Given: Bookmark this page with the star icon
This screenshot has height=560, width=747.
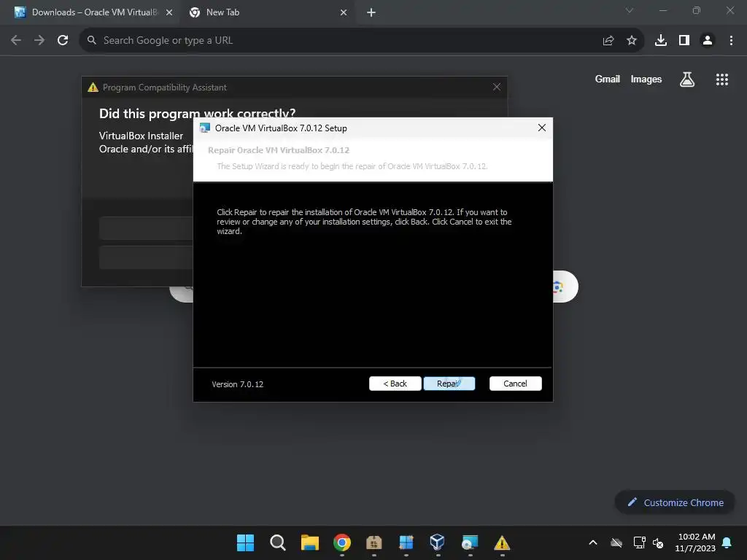Looking at the screenshot, I should click(x=631, y=41).
